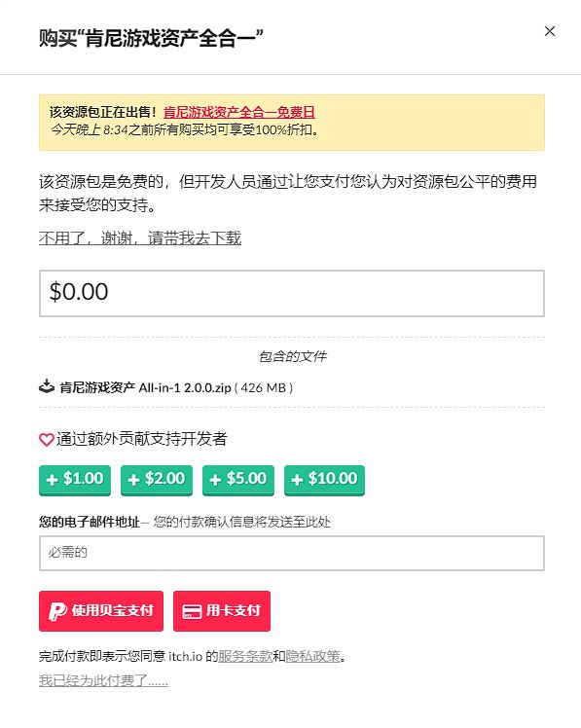Open the 肯尼游戏资产全合一免费日 sale link
Screen dimensions: 581x728
point(239,112)
